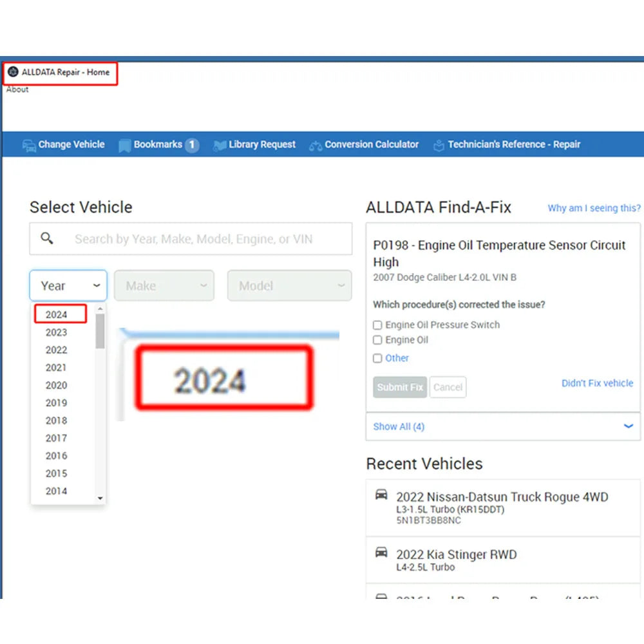Open Library Request in toolbar

tap(254, 144)
